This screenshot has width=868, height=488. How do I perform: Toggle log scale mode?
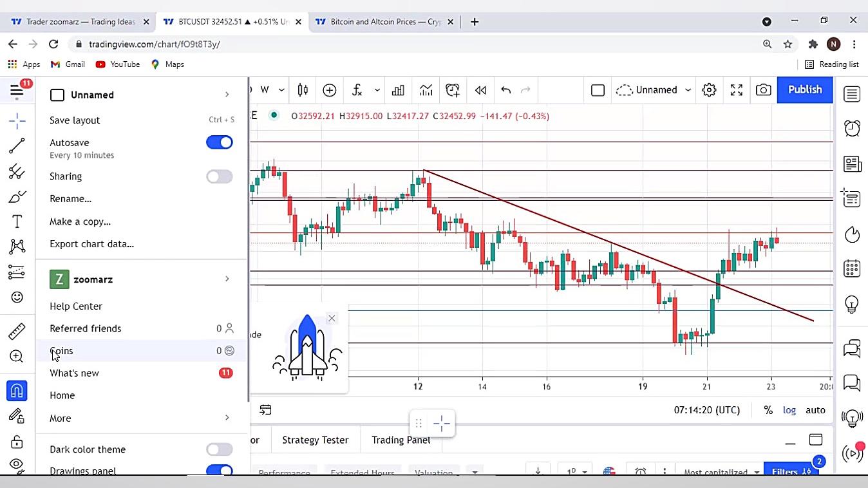[x=789, y=410]
